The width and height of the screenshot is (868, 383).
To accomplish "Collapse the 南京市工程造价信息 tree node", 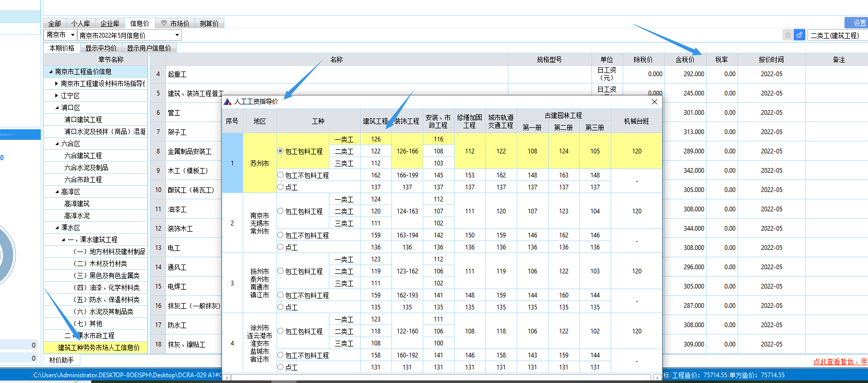I will click(x=51, y=71).
